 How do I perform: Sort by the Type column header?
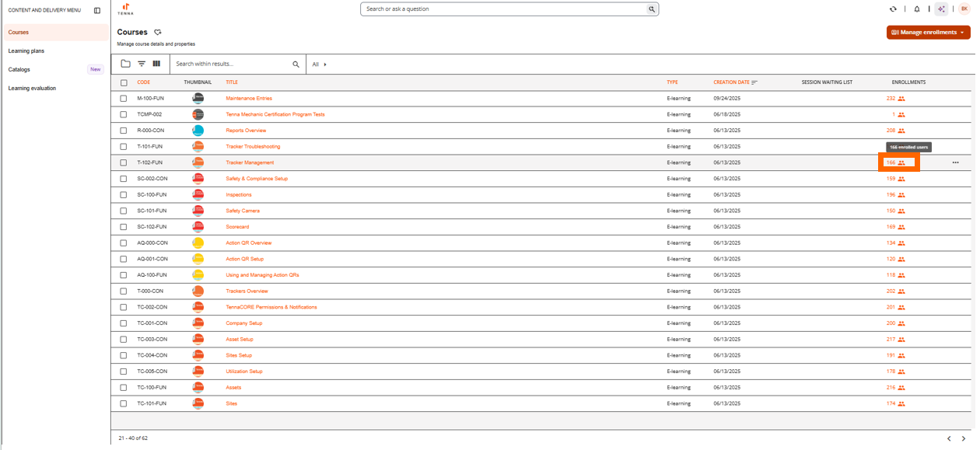coord(672,82)
